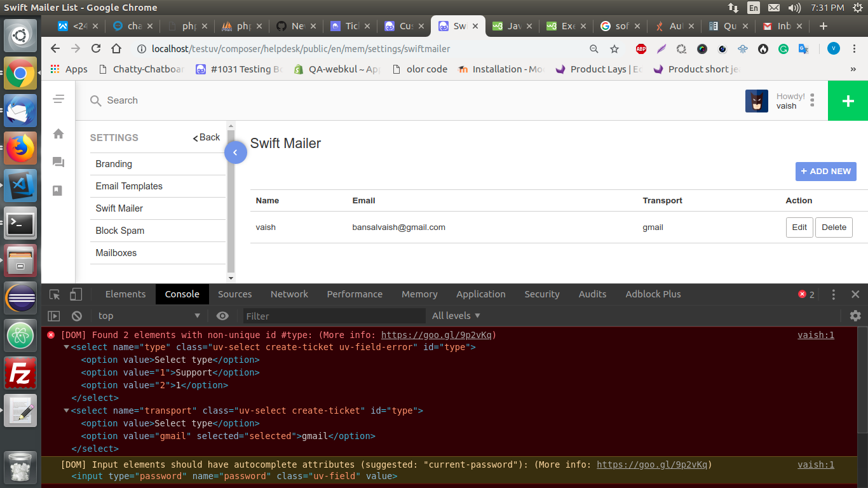
Task: Click the bookmark icon in the helpdesk sidebar
Action: [x=58, y=191]
